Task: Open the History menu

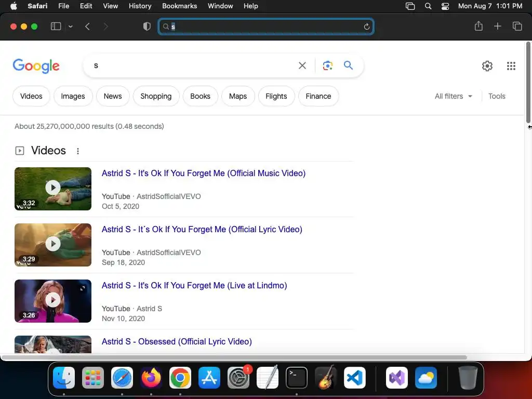Action: (140, 6)
